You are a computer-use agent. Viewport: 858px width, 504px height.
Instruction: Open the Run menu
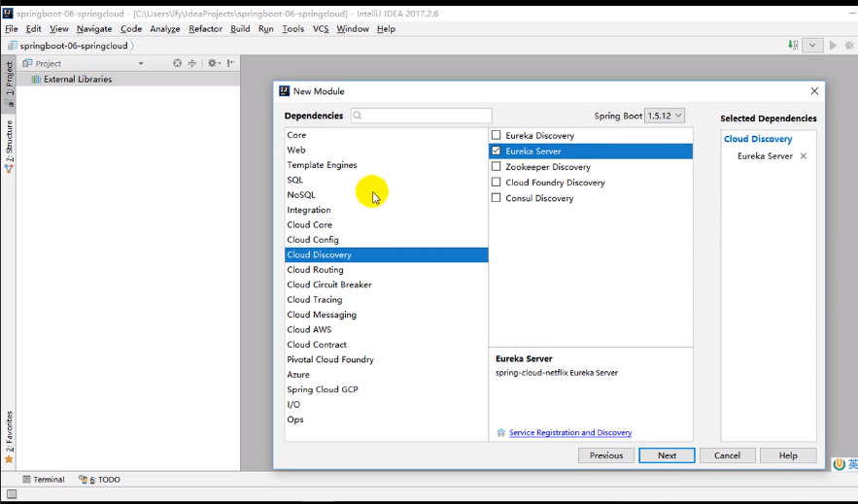click(266, 29)
